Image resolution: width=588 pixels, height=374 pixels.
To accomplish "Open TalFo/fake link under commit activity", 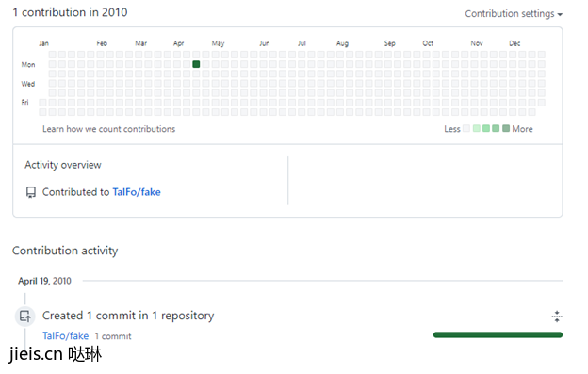I will point(66,335).
